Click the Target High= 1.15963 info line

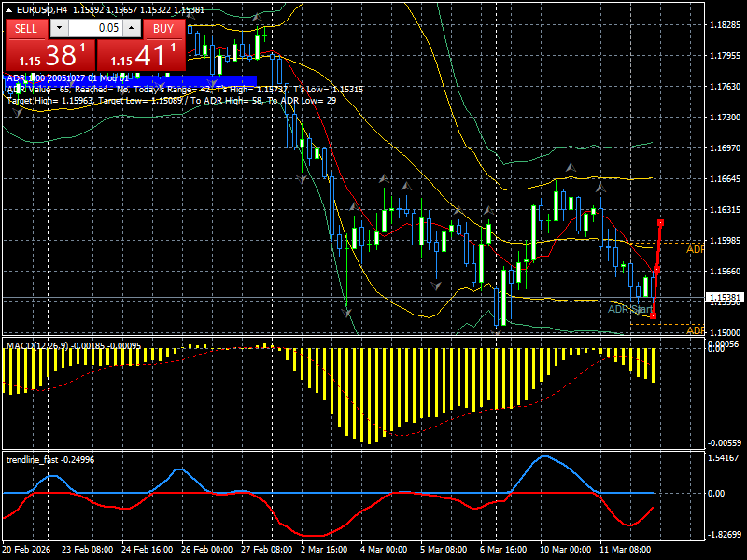tap(172, 101)
